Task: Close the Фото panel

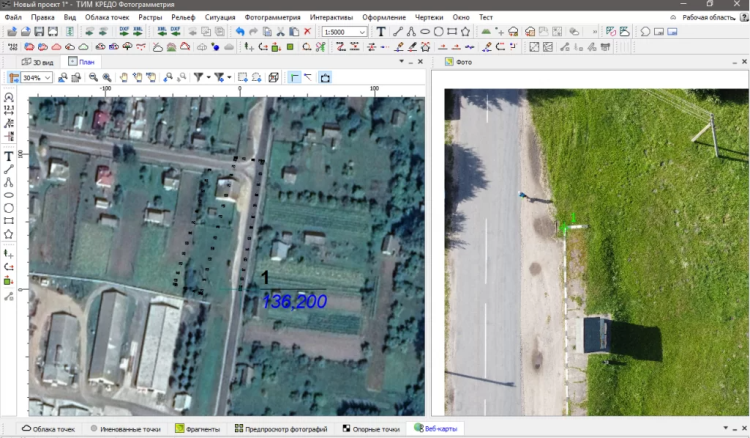Action: [x=743, y=62]
